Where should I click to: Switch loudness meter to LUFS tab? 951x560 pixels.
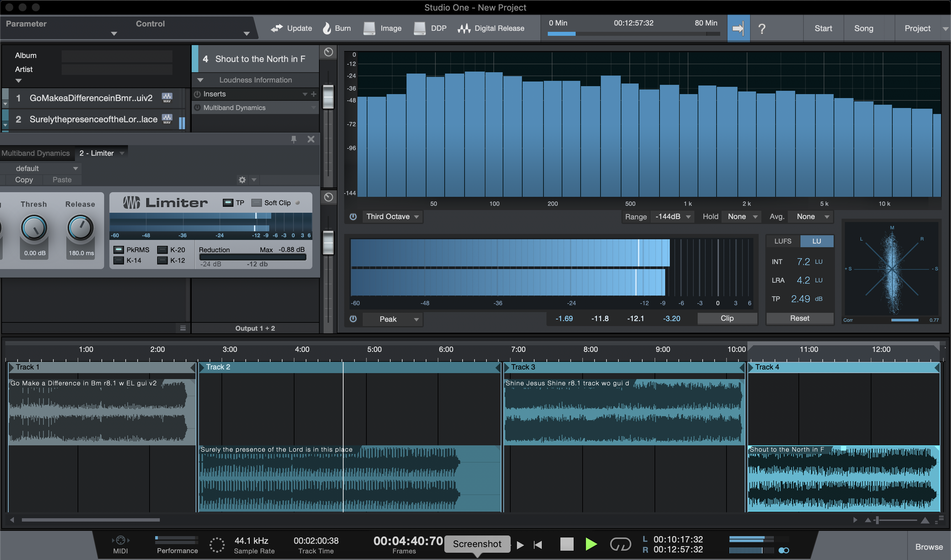pos(783,241)
